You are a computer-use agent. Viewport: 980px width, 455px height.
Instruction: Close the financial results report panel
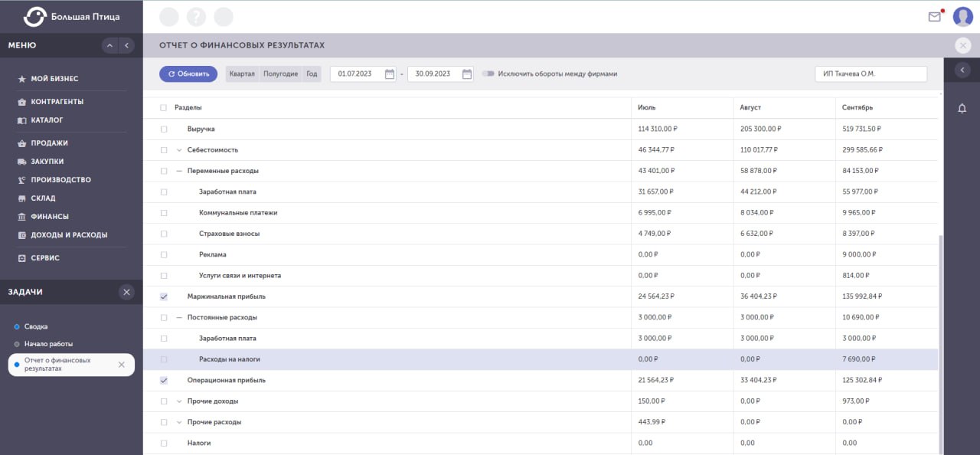tap(963, 45)
